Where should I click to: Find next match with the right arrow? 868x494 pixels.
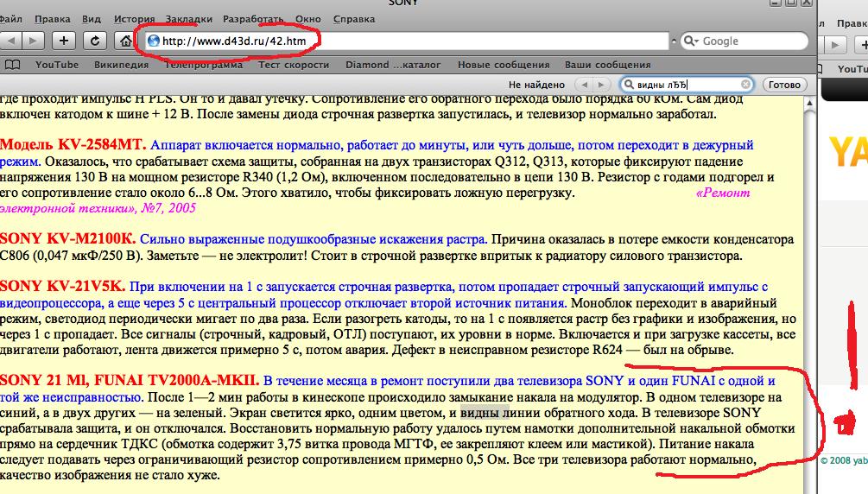pyautogui.click(x=601, y=85)
